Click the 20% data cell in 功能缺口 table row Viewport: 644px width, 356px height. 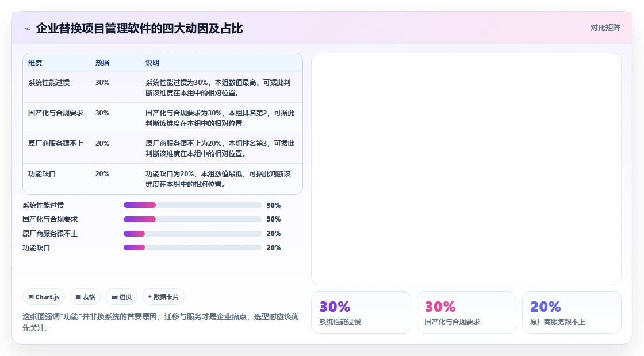102,174
